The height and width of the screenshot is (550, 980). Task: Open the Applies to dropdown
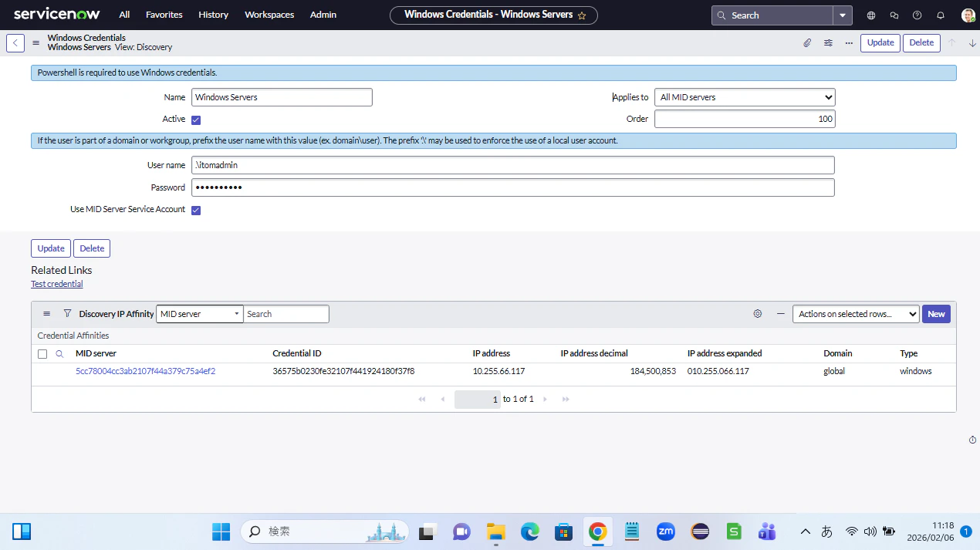(x=745, y=97)
